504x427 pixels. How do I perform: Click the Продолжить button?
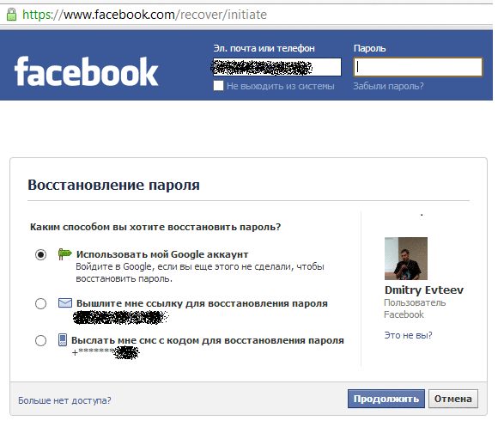coord(386,399)
